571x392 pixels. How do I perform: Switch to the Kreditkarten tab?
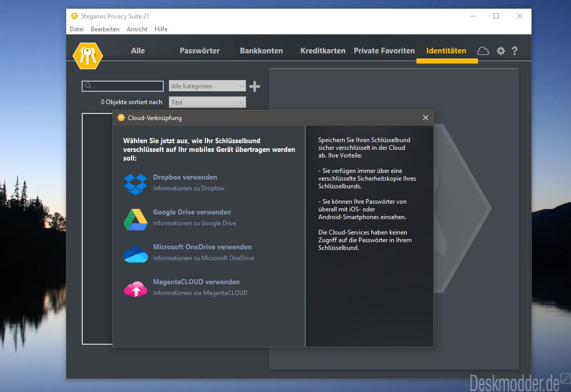(x=323, y=51)
